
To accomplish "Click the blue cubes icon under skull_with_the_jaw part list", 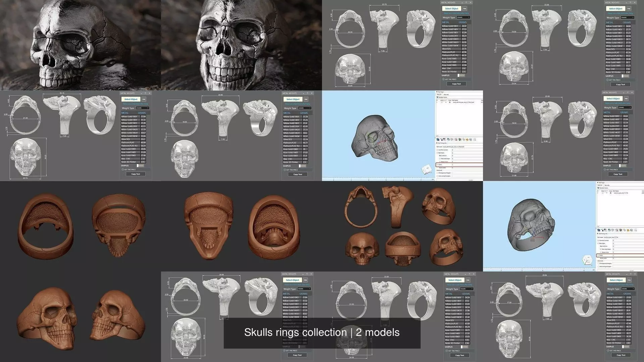I will [438, 139].
